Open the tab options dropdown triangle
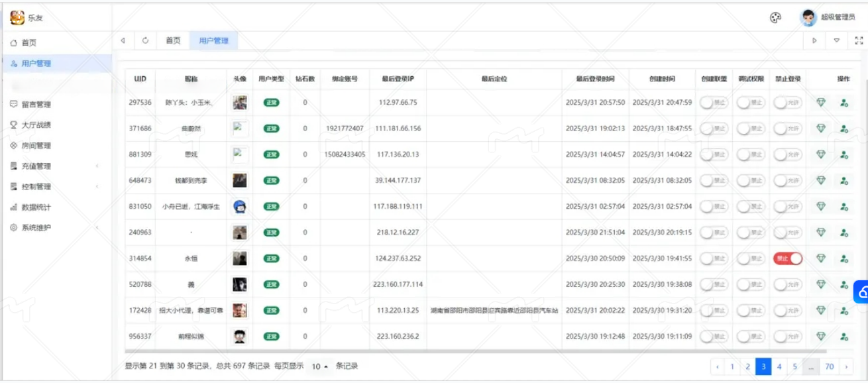 coord(837,40)
